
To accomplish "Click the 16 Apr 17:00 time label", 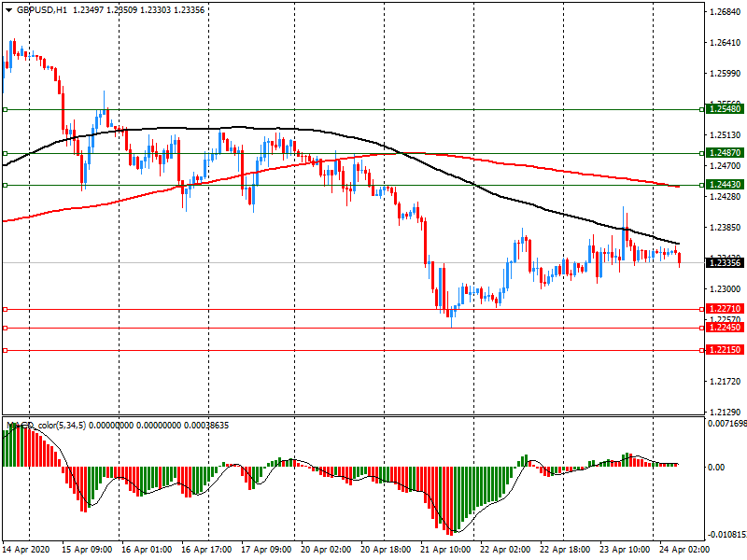I will click(206, 550).
